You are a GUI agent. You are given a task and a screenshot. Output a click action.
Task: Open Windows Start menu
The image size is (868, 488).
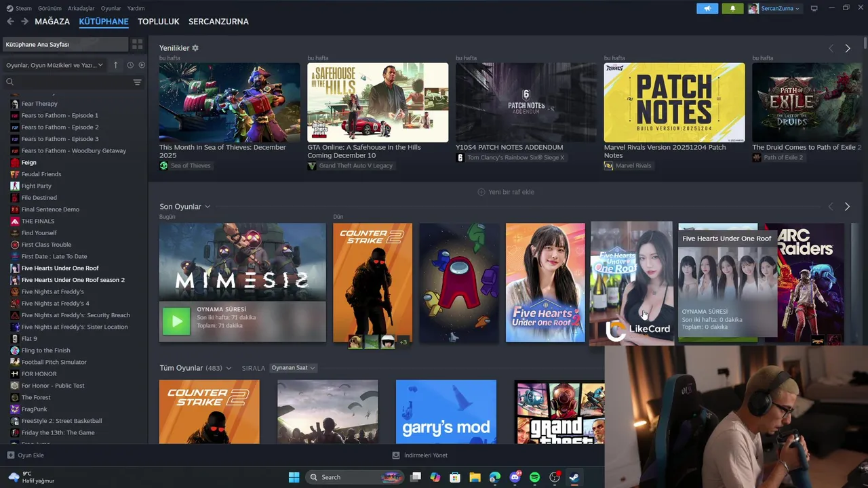294,477
